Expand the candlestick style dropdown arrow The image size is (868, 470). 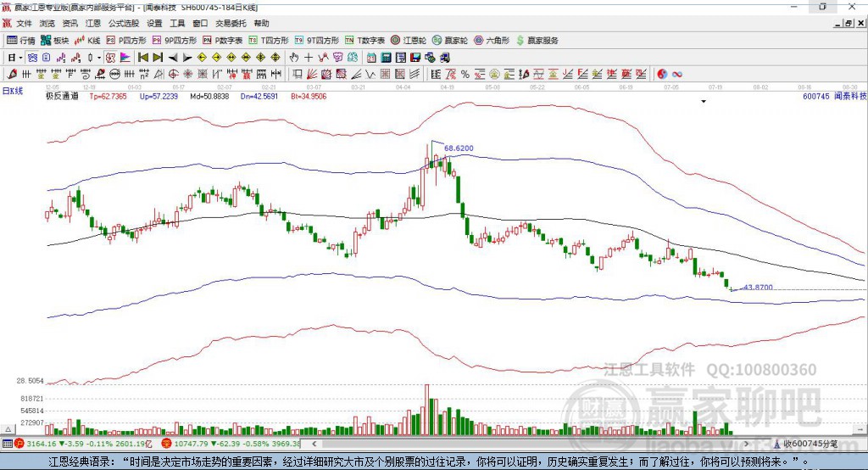(x=99, y=58)
